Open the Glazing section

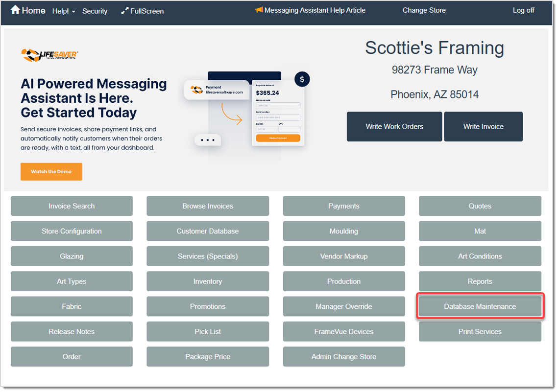point(72,256)
